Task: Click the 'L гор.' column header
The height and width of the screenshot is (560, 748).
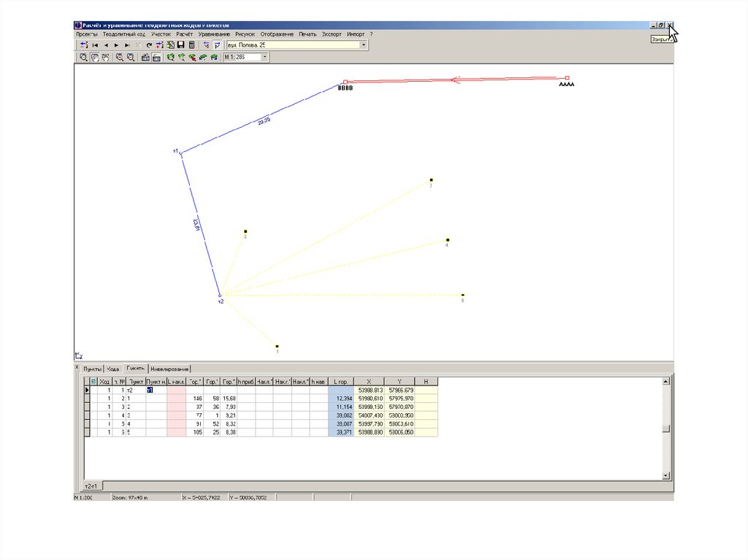Action: point(340,381)
